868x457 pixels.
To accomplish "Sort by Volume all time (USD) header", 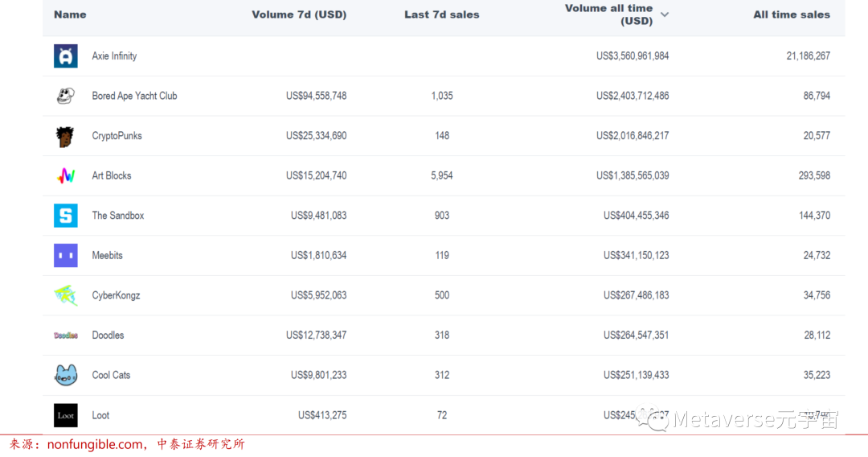I will pyautogui.click(x=608, y=14).
